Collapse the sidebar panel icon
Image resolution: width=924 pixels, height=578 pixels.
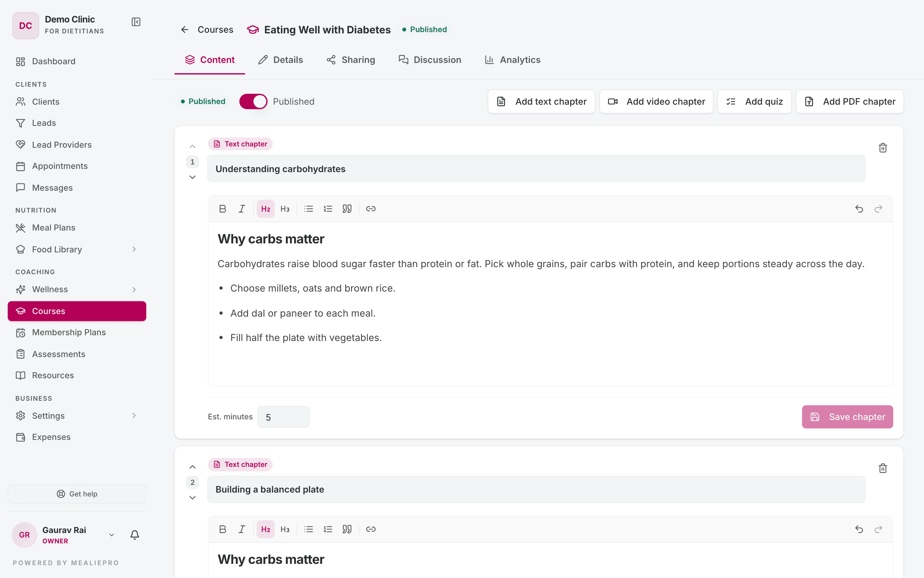[x=136, y=22]
